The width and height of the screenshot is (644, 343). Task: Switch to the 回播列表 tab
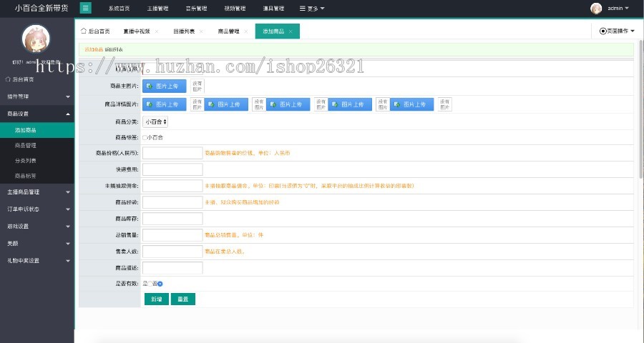pos(184,31)
